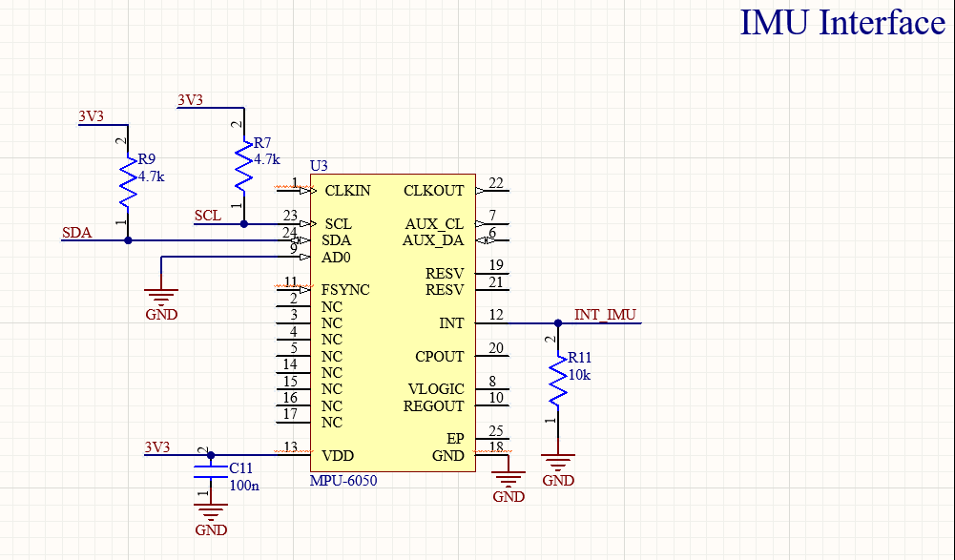Select the R7 4.7k resistor symbol

[x=243, y=165]
